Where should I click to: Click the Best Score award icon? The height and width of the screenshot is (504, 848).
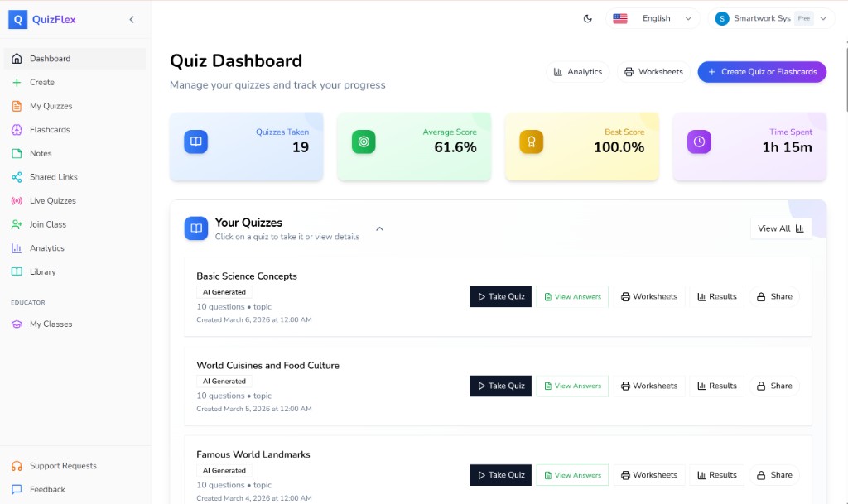click(x=531, y=142)
